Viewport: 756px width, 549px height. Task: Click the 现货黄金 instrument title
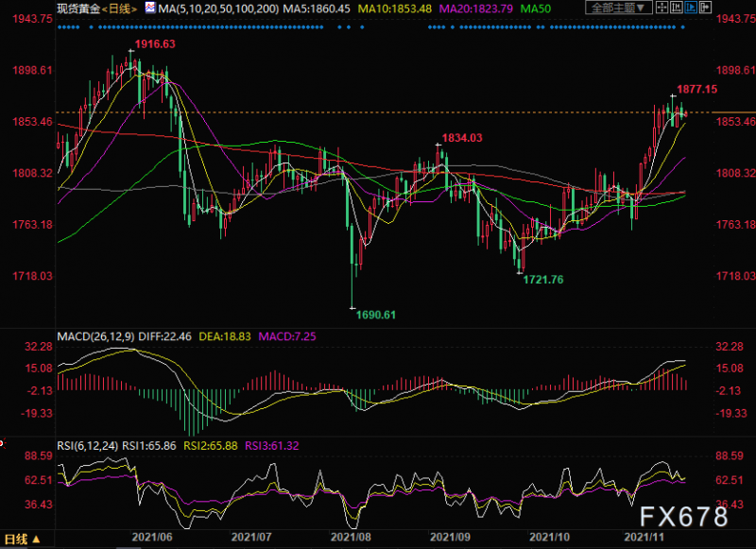(x=79, y=9)
